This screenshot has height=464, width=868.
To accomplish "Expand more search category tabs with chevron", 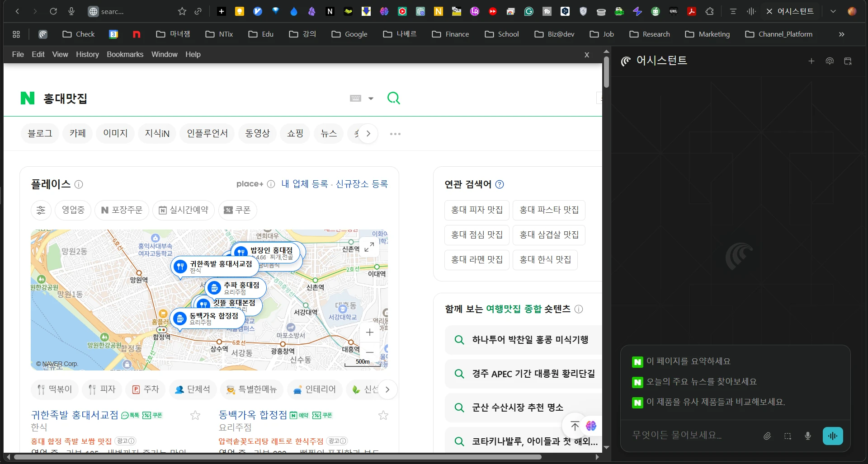I will pos(368,134).
